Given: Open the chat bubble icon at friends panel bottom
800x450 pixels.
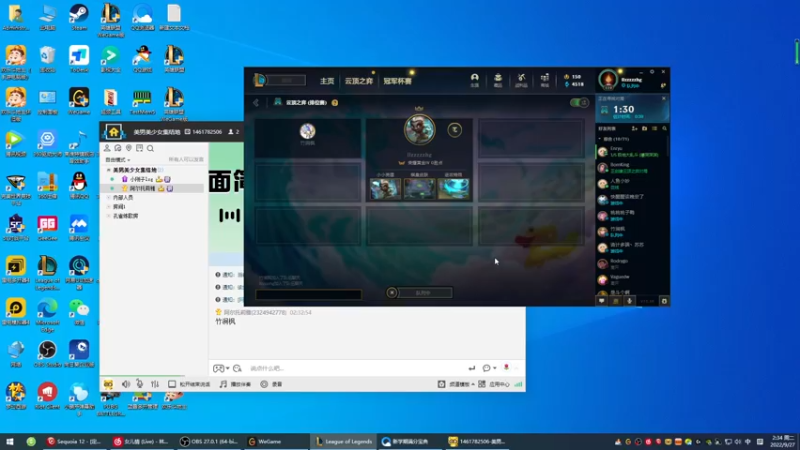Looking at the screenshot, I should (602, 301).
